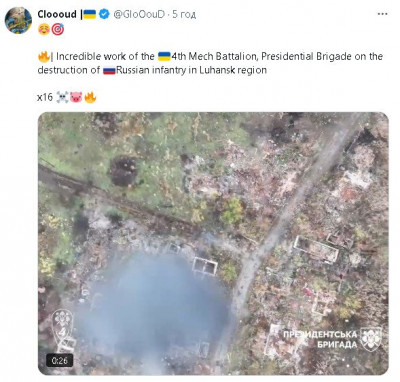Click the Ukrainian flag next to the name
This screenshot has width=400, height=382.
pyautogui.click(x=90, y=14)
